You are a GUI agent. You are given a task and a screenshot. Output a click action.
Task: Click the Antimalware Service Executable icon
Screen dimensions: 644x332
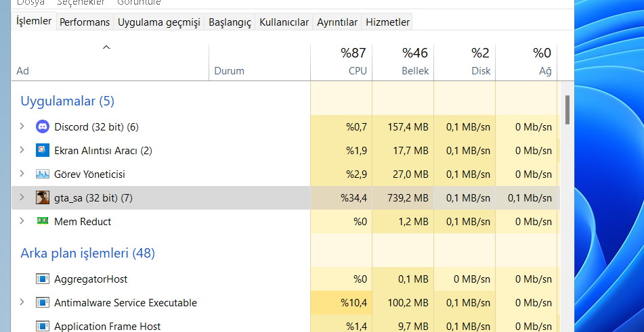pyautogui.click(x=43, y=302)
